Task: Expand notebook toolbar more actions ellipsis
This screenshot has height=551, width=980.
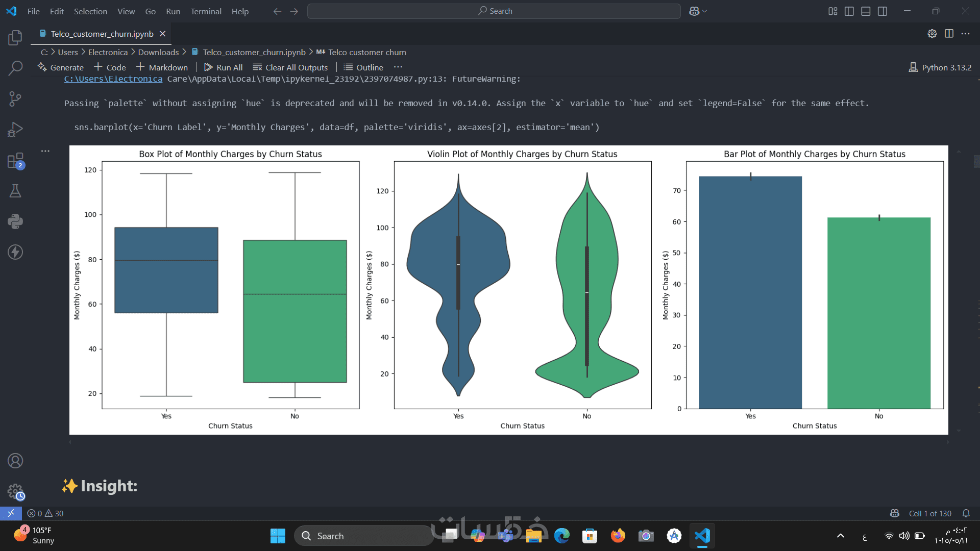Action: pos(398,67)
